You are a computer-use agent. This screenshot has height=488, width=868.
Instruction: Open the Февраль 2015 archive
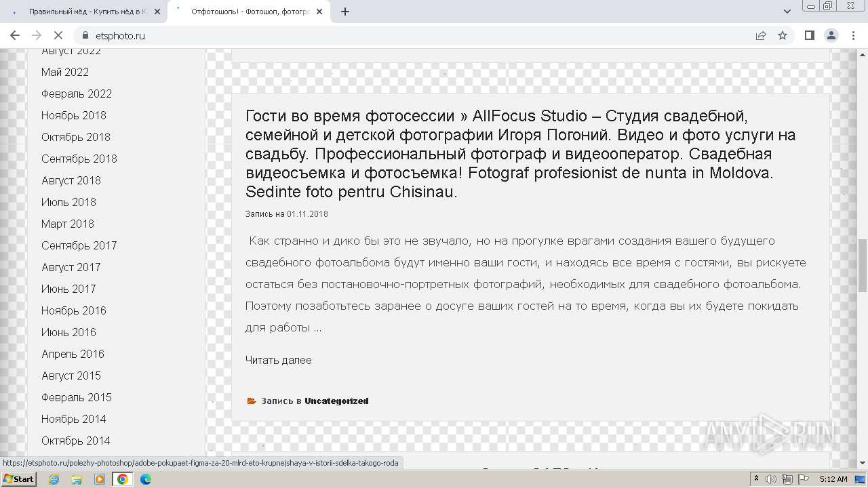coord(77,397)
